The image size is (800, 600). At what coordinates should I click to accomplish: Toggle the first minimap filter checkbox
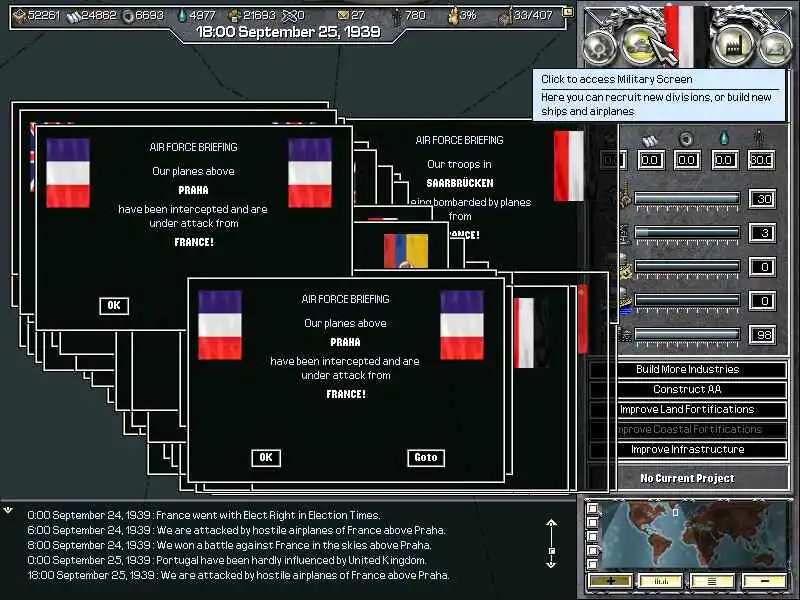coord(592,508)
